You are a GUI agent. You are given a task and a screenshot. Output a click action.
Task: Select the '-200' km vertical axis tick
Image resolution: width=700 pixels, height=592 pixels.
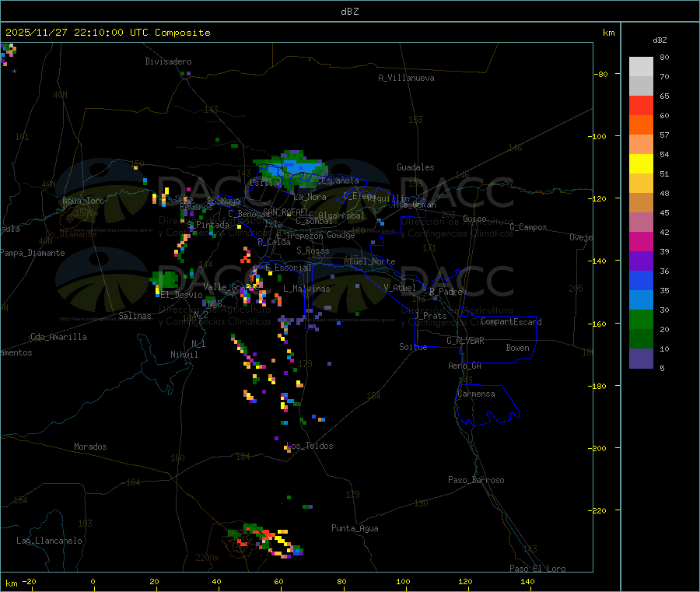pyautogui.click(x=597, y=448)
